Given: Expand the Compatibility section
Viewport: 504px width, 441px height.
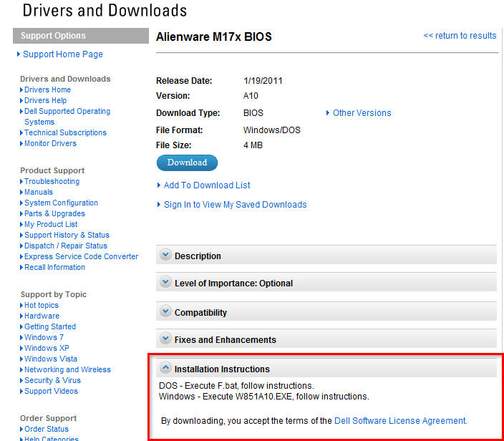Looking at the screenshot, I should click(326, 312).
